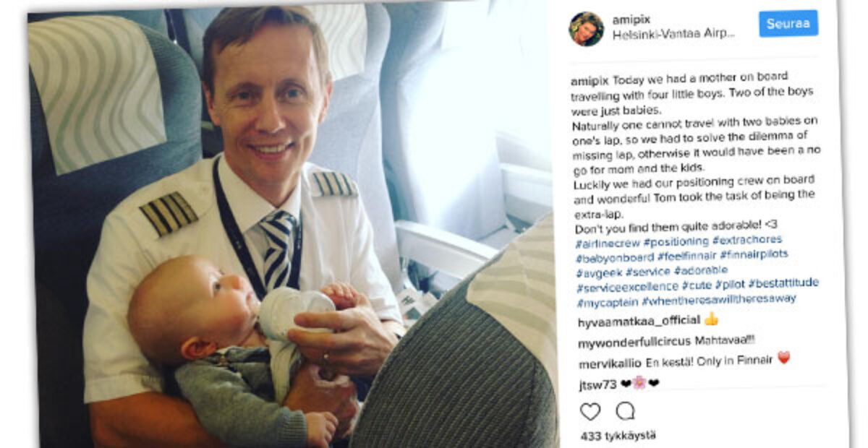Open the #bestattitude hashtag
This screenshot has width=868, height=448.
(783, 283)
